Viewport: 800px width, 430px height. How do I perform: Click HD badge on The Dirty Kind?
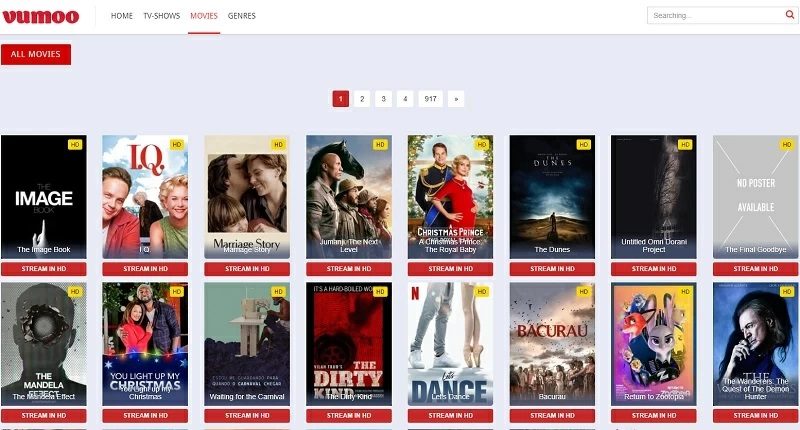click(x=380, y=292)
